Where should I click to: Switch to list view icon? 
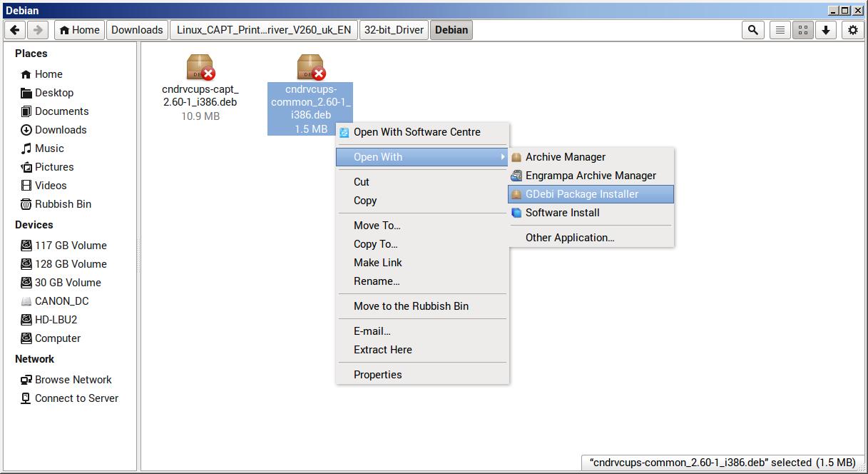point(780,30)
